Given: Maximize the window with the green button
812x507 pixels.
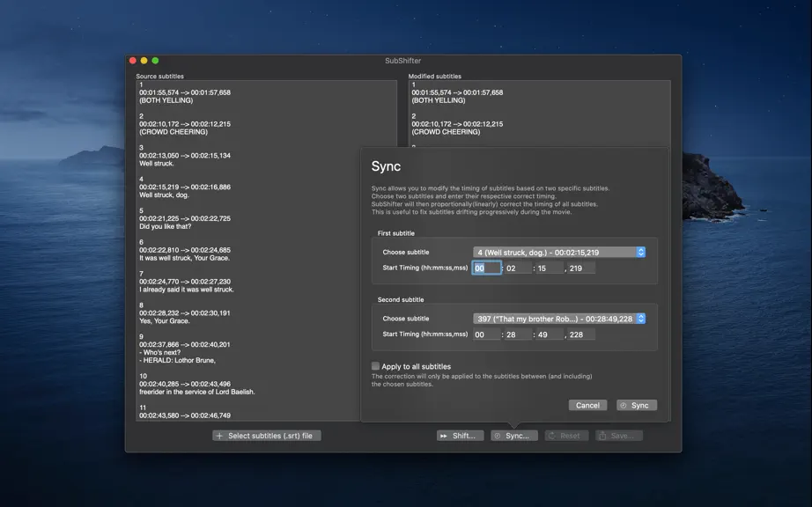Looking at the screenshot, I should coord(155,61).
